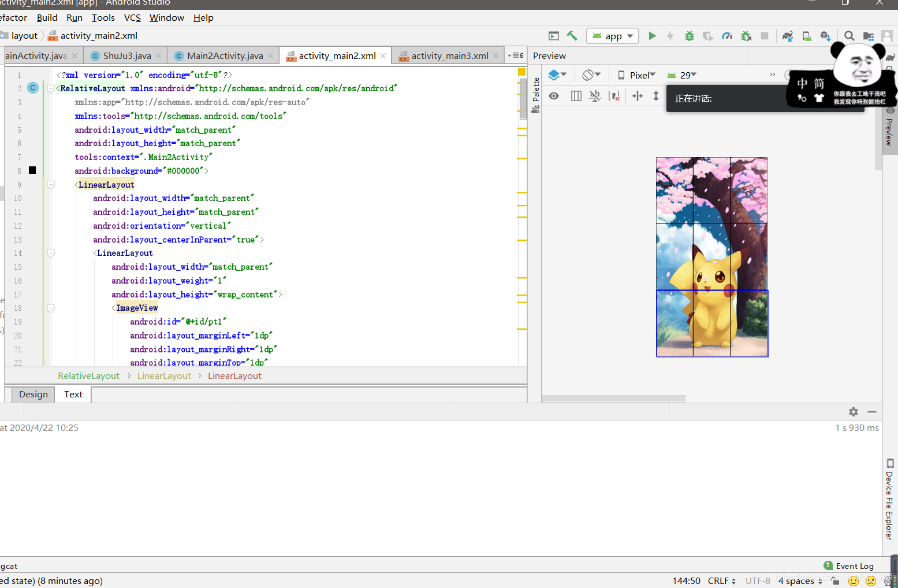Open the Build menu
The width and height of the screenshot is (898, 588).
click(x=47, y=18)
